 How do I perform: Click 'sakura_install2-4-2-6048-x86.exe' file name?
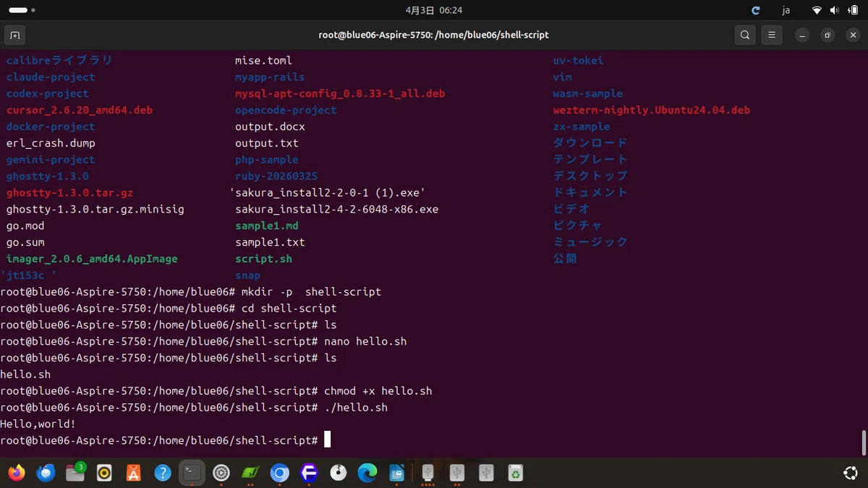337,210
